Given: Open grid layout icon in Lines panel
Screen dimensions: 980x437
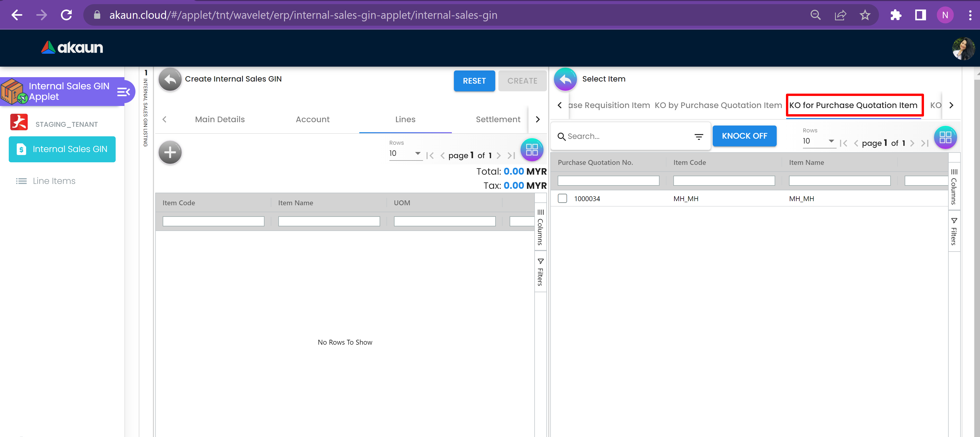Looking at the screenshot, I should [532, 150].
